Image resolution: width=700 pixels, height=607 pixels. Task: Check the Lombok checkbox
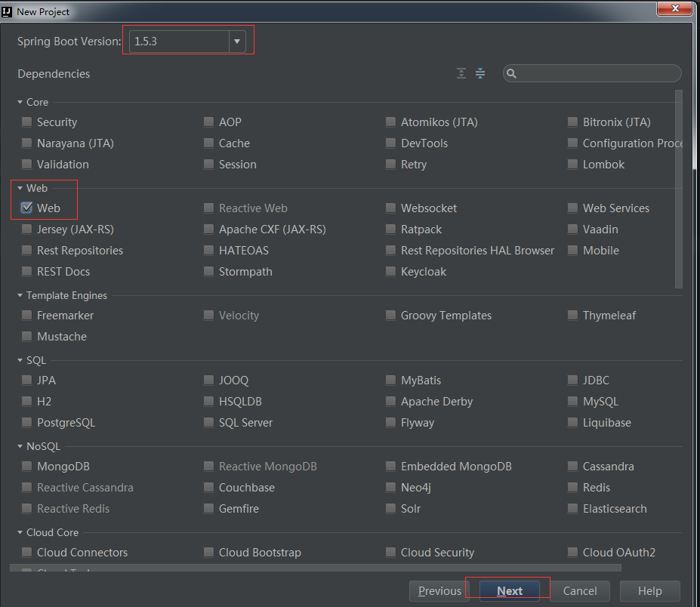pyautogui.click(x=572, y=165)
